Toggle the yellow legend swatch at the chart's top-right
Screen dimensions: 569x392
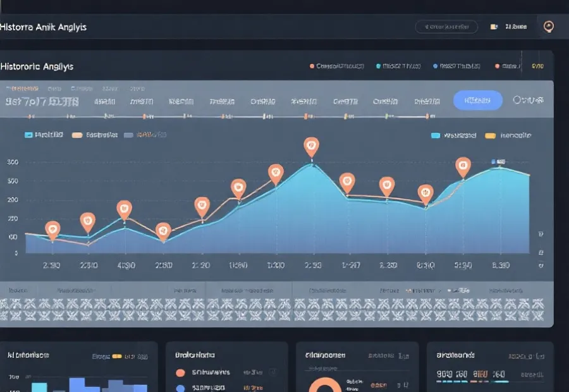pos(489,135)
